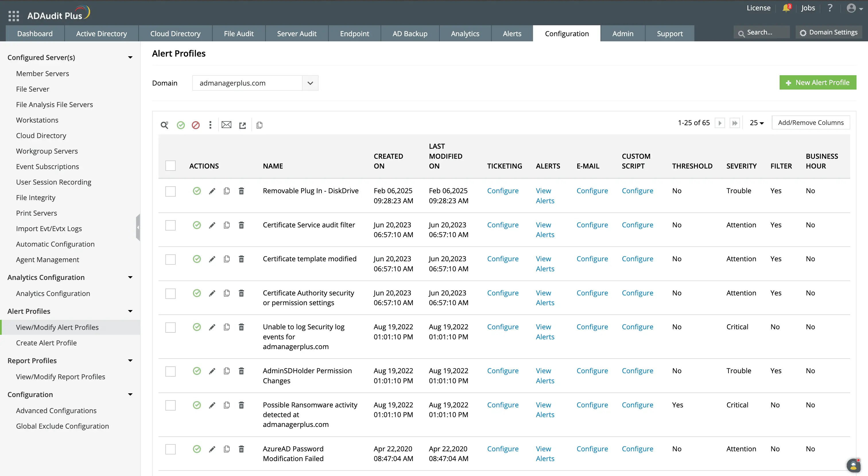
Task: Open the File Audit tab
Action: pyautogui.click(x=239, y=33)
